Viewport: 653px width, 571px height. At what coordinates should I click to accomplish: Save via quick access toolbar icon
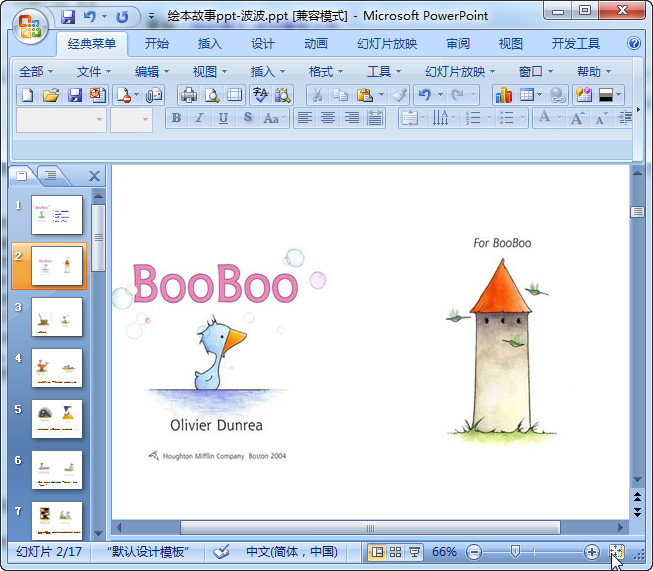(x=68, y=17)
